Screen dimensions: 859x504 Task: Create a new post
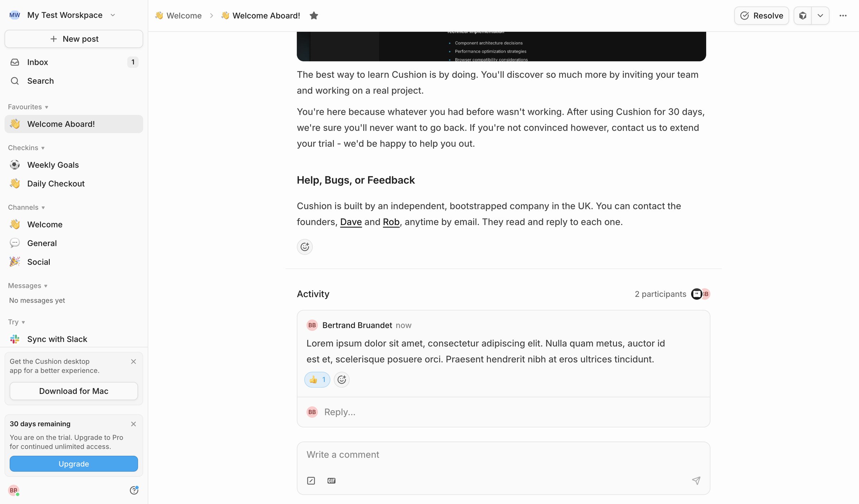point(74,39)
